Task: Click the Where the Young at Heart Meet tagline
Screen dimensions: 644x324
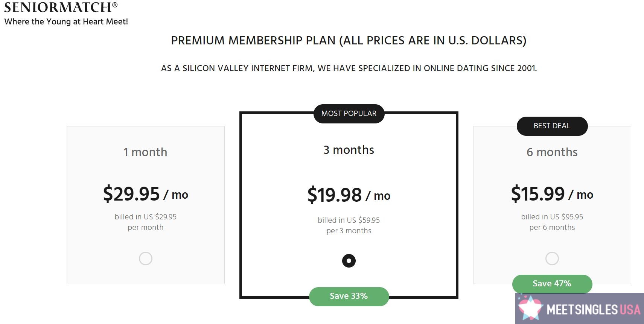Action: [x=66, y=22]
